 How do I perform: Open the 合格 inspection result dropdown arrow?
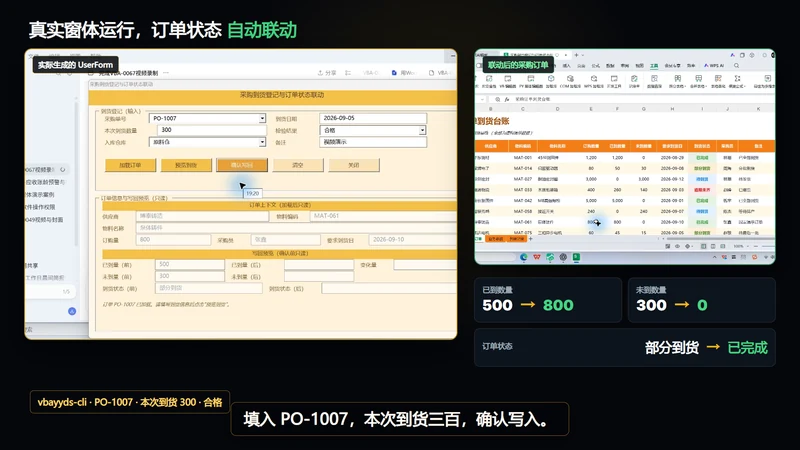422,131
